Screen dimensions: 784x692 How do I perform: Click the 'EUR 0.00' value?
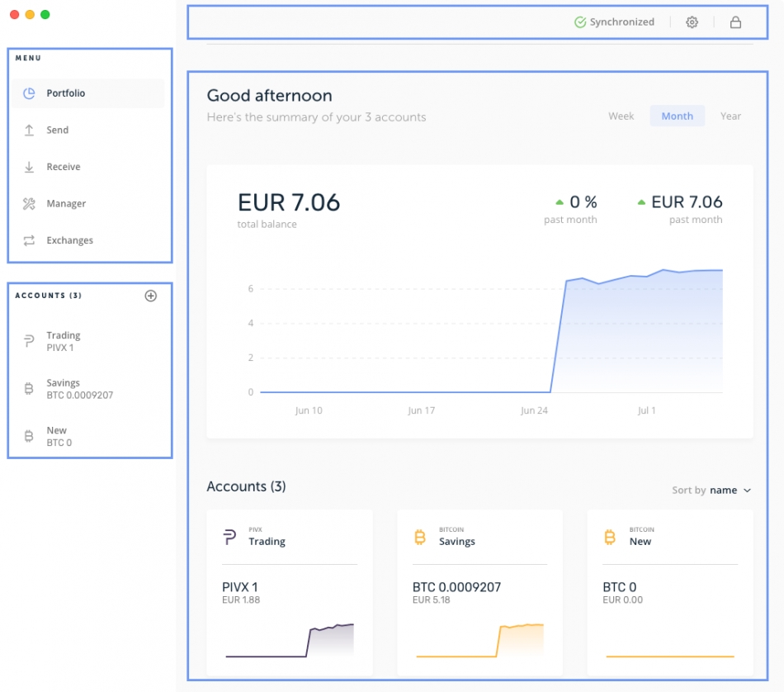(622, 600)
